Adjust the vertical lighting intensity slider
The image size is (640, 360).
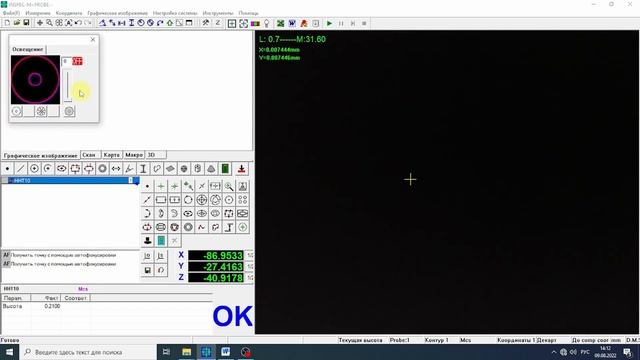tap(68, 86)
